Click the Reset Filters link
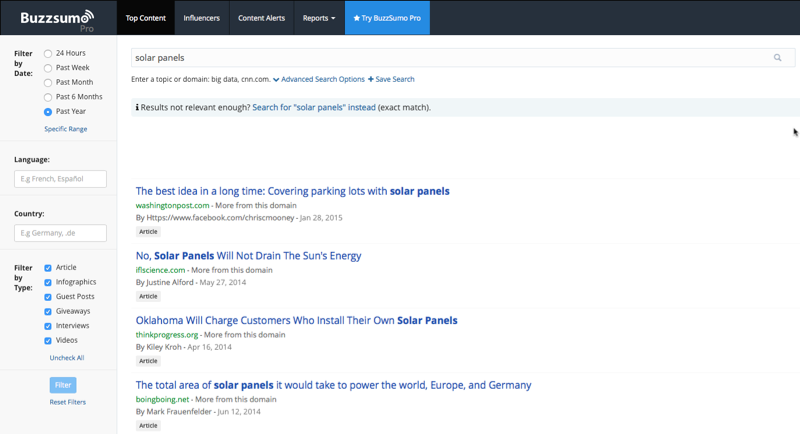 tap(67, 402)
